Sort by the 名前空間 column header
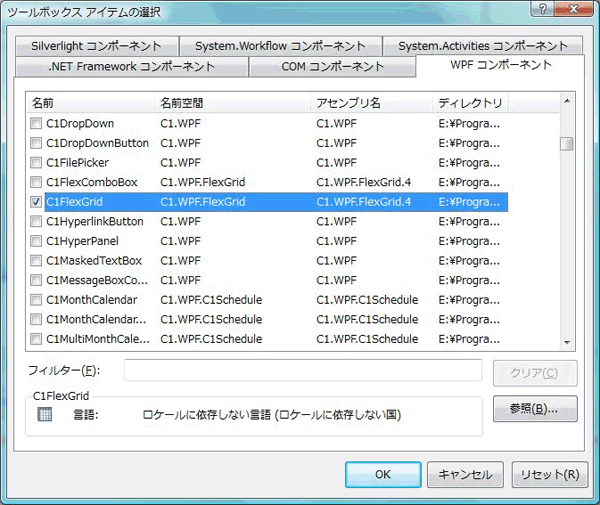Image resolution: width=600 pixels, height=505 pixels. [x=232, y=103]
